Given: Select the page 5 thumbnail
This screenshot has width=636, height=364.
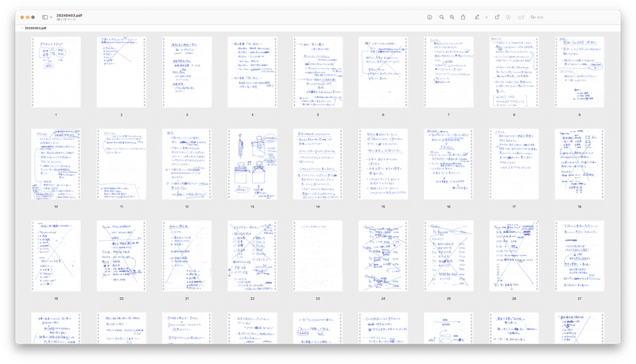Looking at the screenshot, I should (317, 72).
